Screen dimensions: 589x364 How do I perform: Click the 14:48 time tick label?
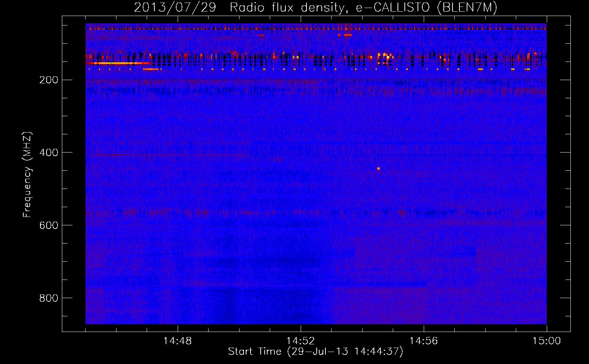(x=178, y=341)
